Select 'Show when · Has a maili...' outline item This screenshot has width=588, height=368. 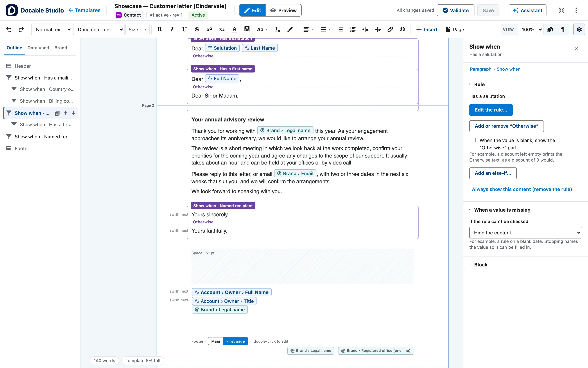(40, 78)
